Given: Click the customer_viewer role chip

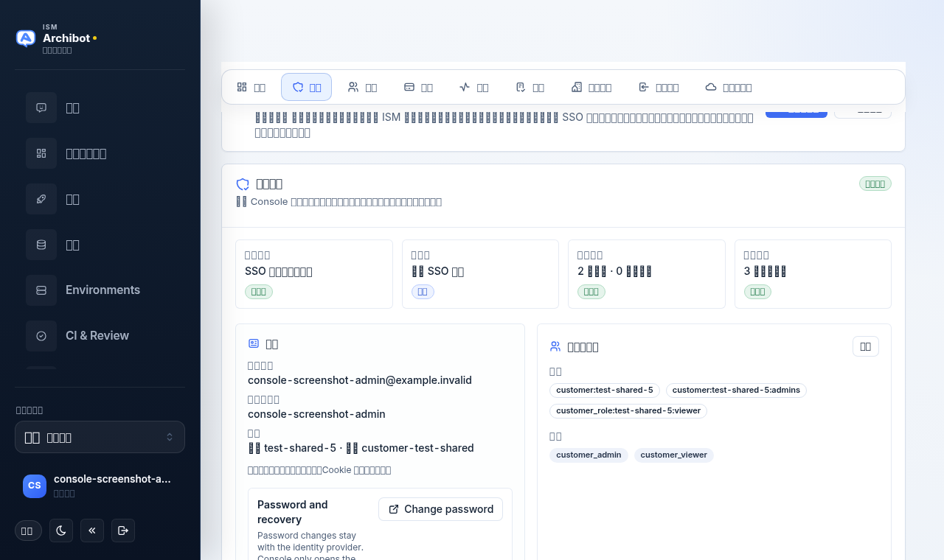Looking at the screenshot, I should pos(674,455).
